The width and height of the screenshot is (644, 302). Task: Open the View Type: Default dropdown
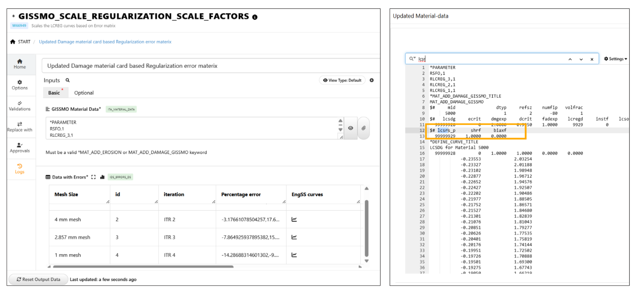click(342, 80)
